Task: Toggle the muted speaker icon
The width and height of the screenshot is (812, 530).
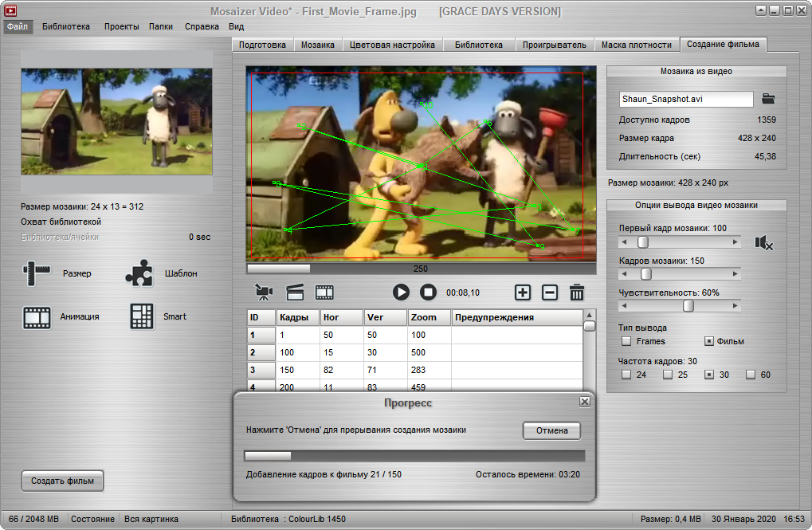Action: pos(764,242)
